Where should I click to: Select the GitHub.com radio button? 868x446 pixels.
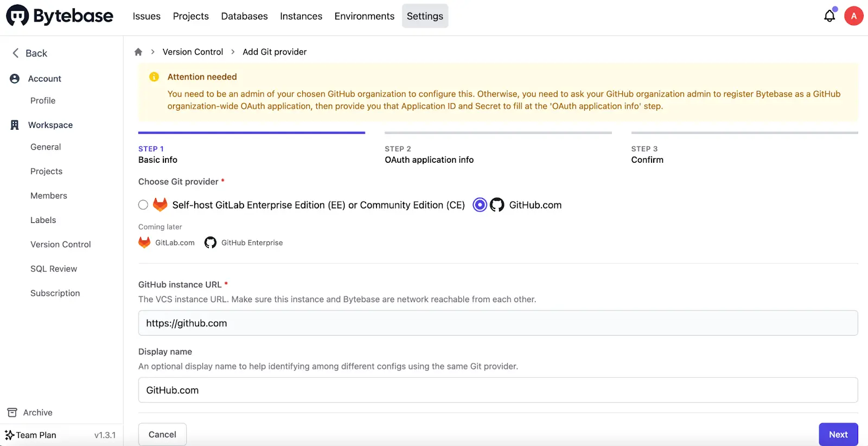[x=480, y=205]
